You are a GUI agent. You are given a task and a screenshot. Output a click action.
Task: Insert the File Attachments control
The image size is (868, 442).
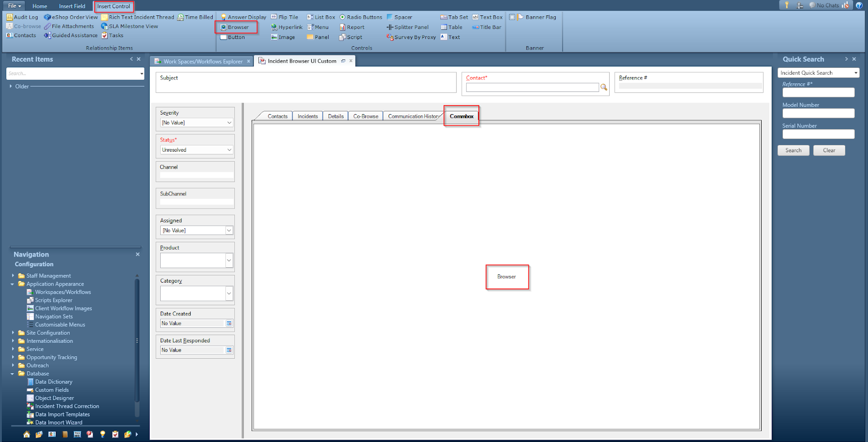(x=69, y=26)
